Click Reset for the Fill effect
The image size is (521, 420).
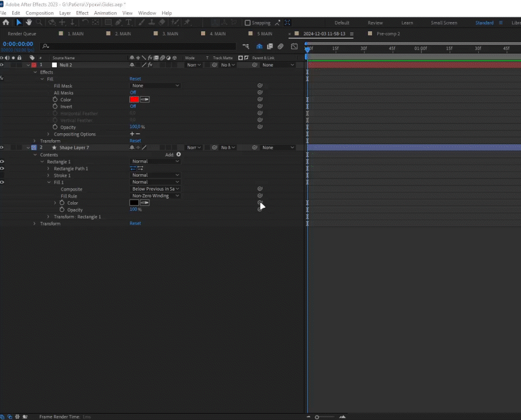pos(135,79)
